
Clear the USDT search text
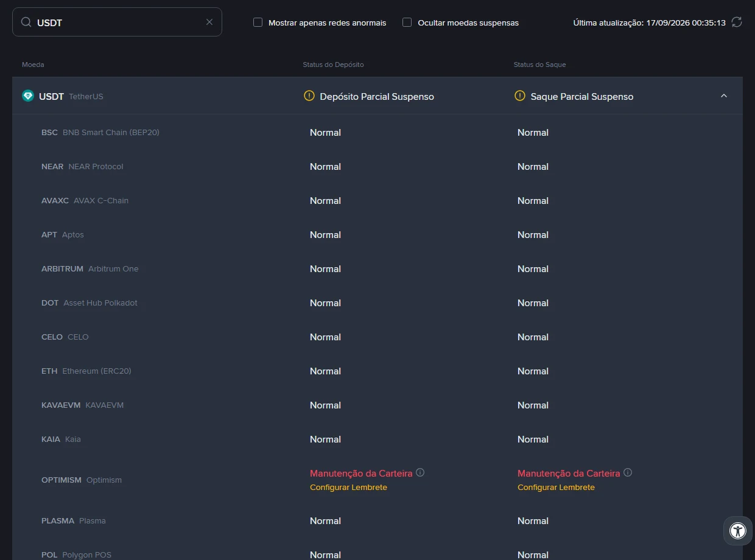click(209, 22)
